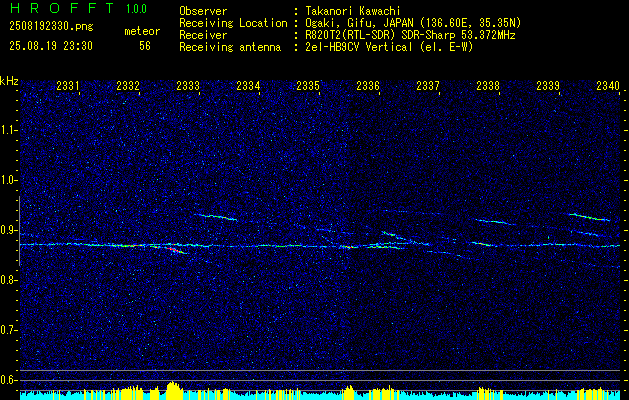Click the 'Receiving antenna' label

coord(230,47)
